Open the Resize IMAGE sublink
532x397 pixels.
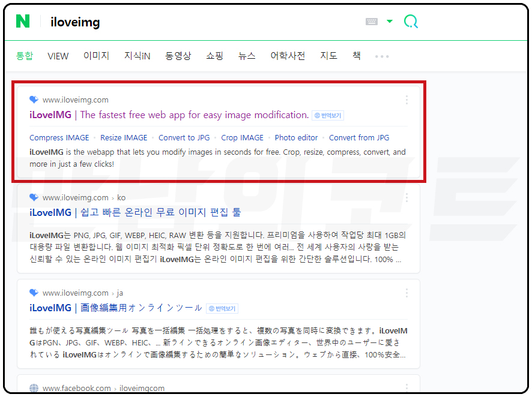click(124, 137)
